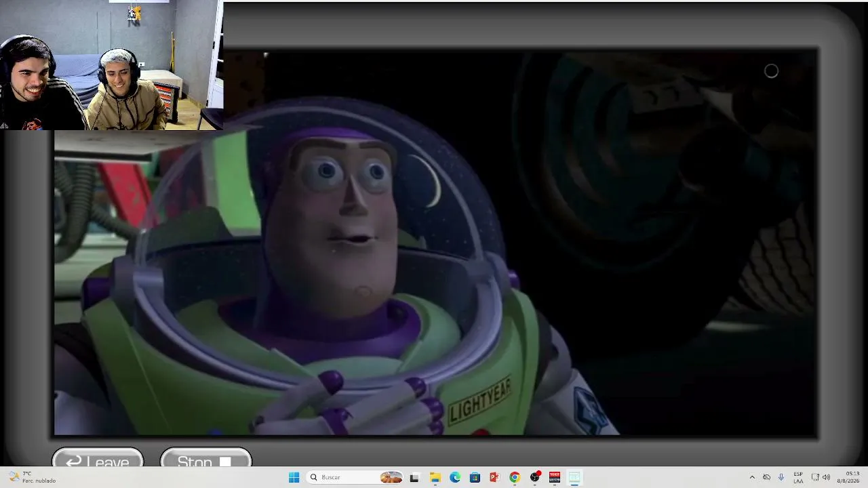Show hidden system tray icons

751,477
